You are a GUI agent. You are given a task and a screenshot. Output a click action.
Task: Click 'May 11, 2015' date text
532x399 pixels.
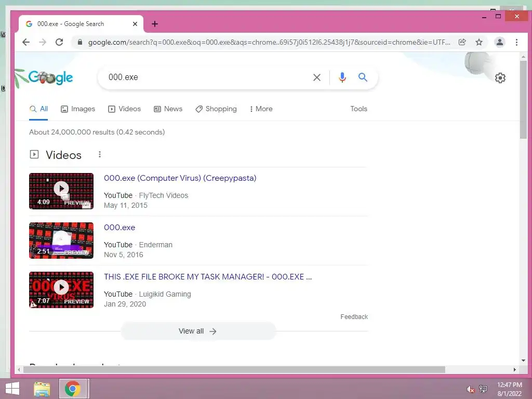(126, 205)
